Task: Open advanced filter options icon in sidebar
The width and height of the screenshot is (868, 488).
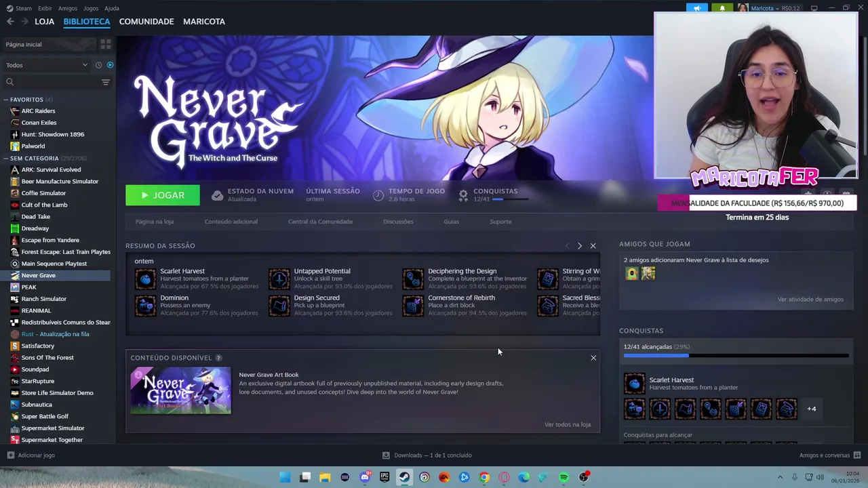Action: point(106,82)
